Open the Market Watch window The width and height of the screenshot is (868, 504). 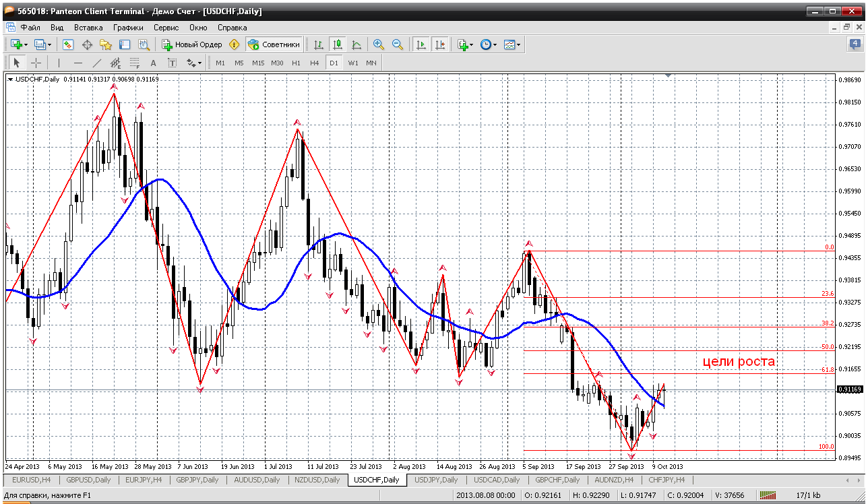coord(68,44)
